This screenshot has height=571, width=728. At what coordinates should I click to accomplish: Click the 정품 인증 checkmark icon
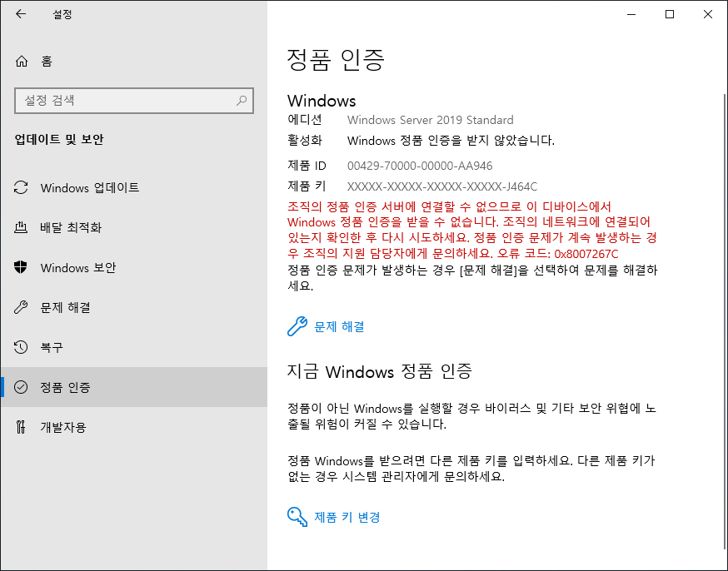click(x=21, y=387)
